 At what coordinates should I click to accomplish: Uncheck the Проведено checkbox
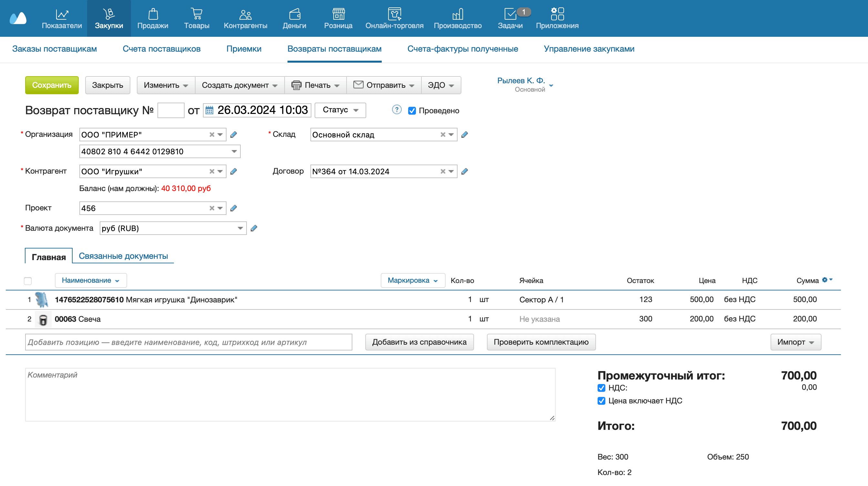tap(412, 111)
